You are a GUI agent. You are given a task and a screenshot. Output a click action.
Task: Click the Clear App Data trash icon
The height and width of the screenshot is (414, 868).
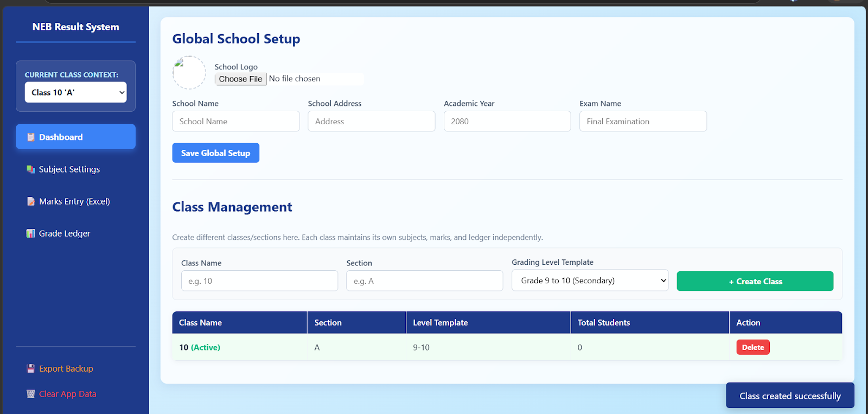[x=31, y=394]
